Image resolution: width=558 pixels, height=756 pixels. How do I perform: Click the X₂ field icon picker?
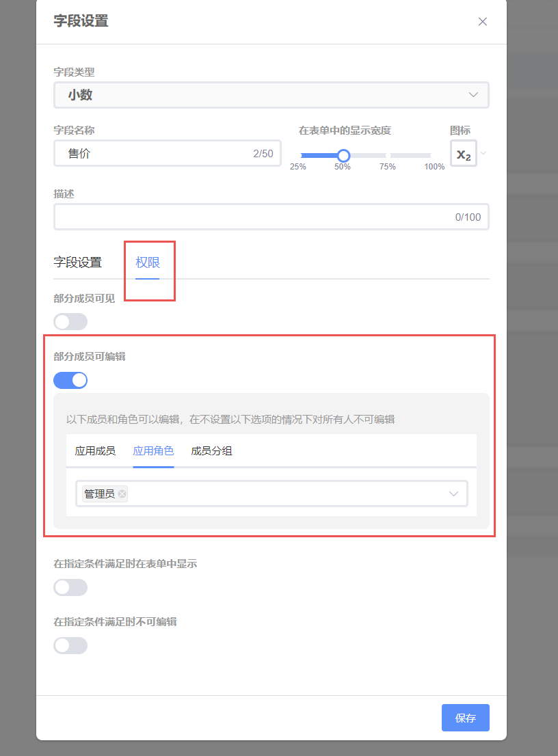point(463,154)
